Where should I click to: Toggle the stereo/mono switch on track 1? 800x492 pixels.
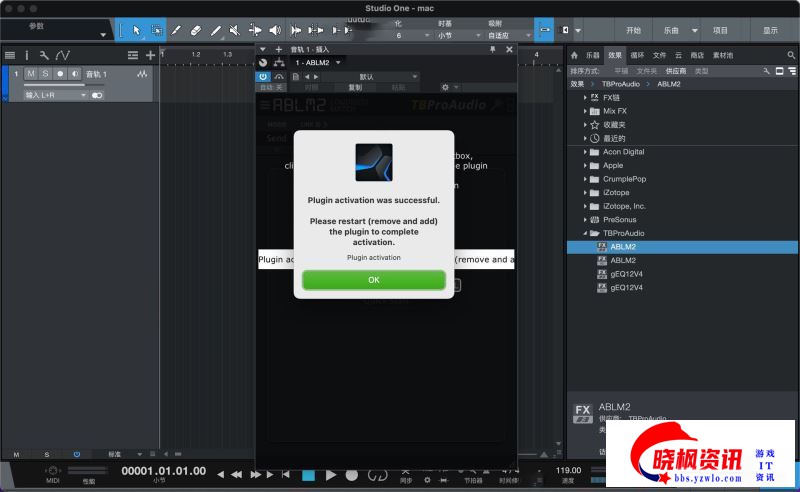point(97,95)
